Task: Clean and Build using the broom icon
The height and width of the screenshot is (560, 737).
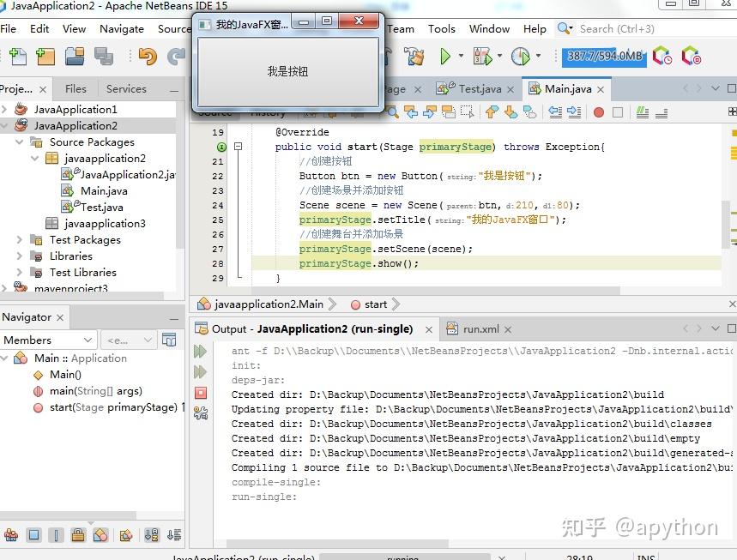Action: point(415,55)
